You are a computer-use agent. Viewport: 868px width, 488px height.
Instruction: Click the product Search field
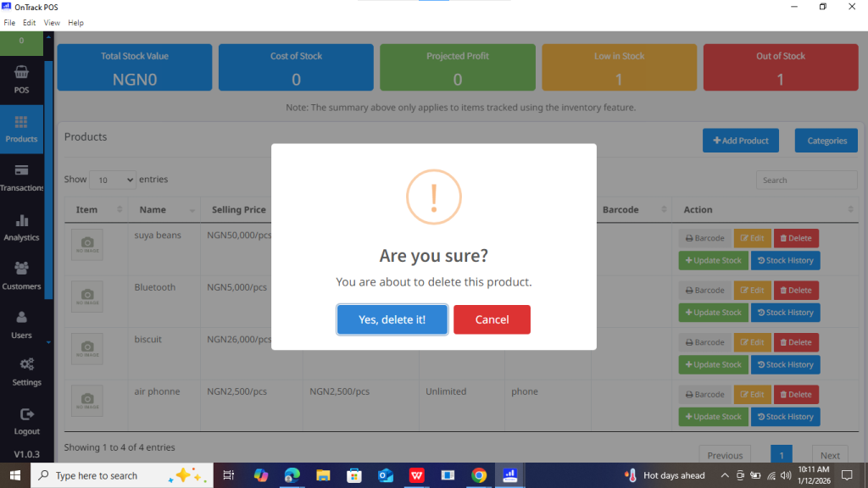coord(806,180)
